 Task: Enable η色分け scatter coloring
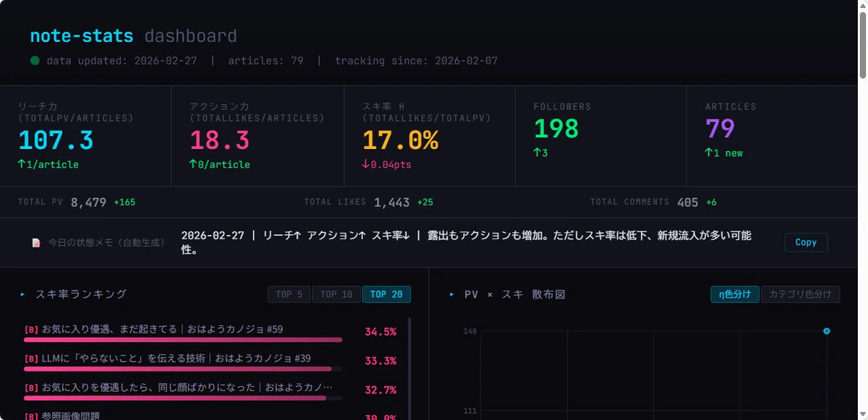point(735,294)
